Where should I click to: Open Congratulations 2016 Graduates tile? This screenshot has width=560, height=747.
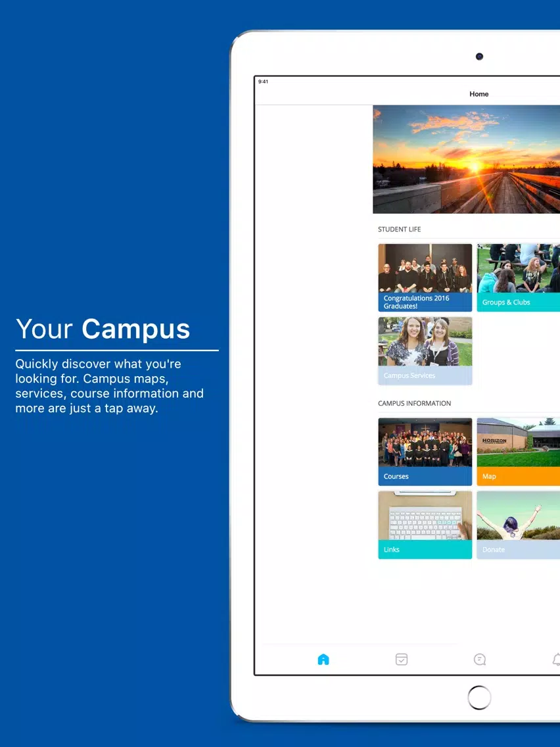[x=425, y=277]
